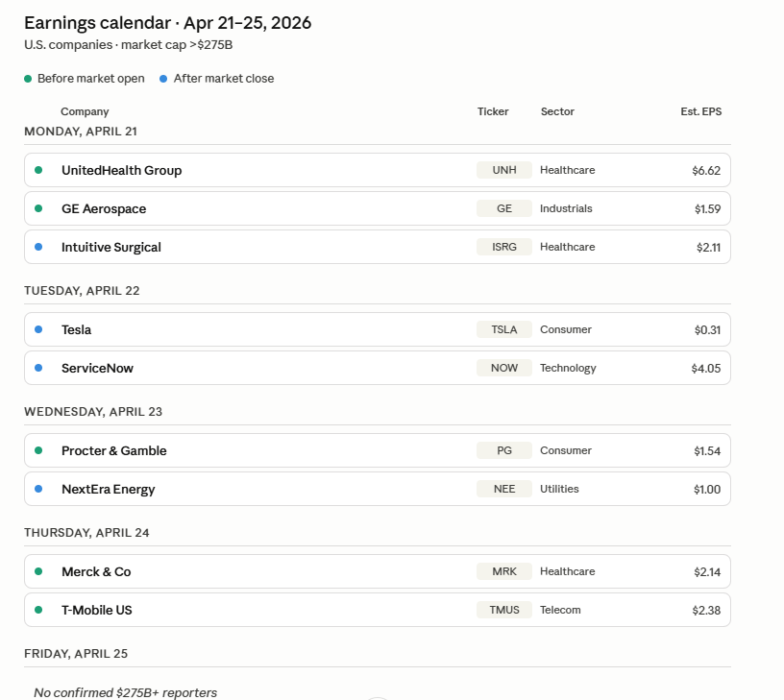The width and height of the screenshot is (784, 700).
Task: Select the UNH ticker badge
Action: coord(503,170)
